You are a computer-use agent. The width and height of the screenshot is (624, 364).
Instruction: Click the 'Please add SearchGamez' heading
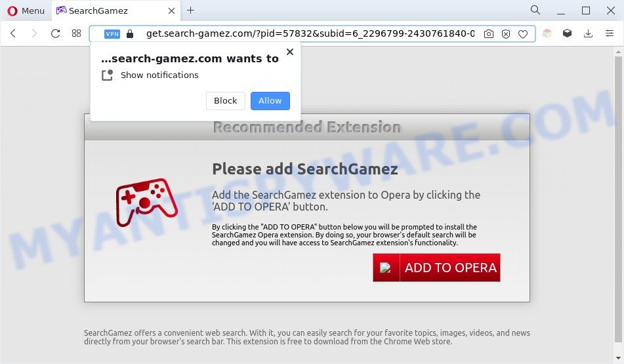click(305, 169)
